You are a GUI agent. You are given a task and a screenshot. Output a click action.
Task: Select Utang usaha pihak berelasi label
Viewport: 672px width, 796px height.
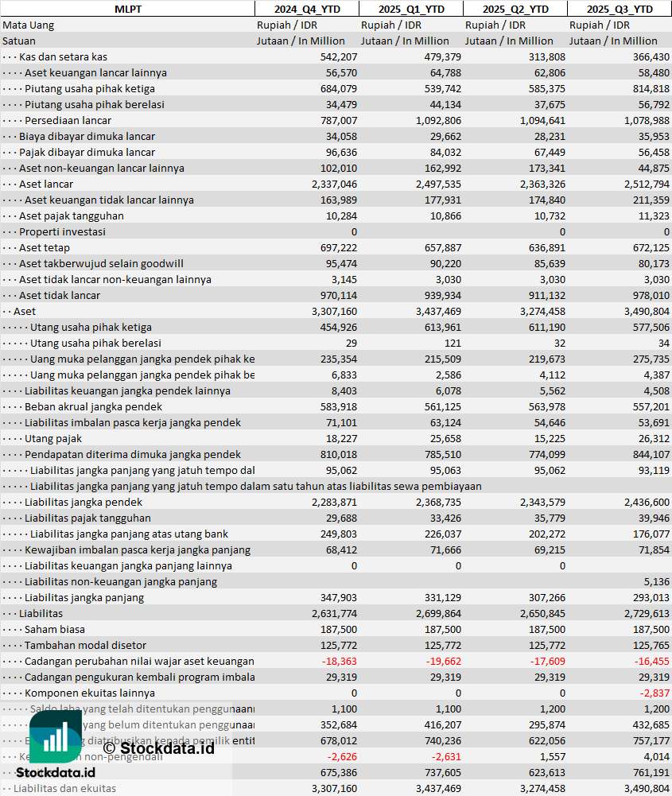click(x=95, y=344)
